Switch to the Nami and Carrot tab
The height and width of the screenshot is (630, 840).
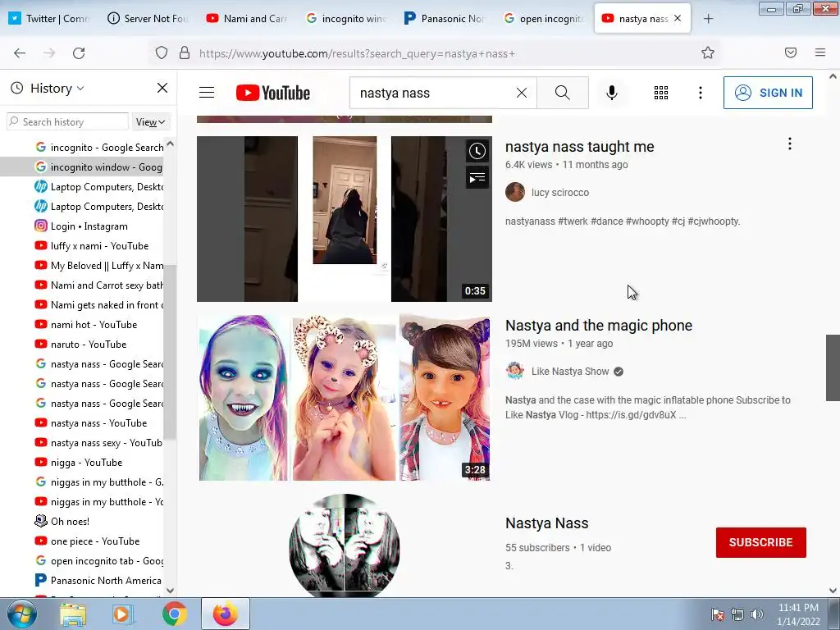tap(248, 19)
